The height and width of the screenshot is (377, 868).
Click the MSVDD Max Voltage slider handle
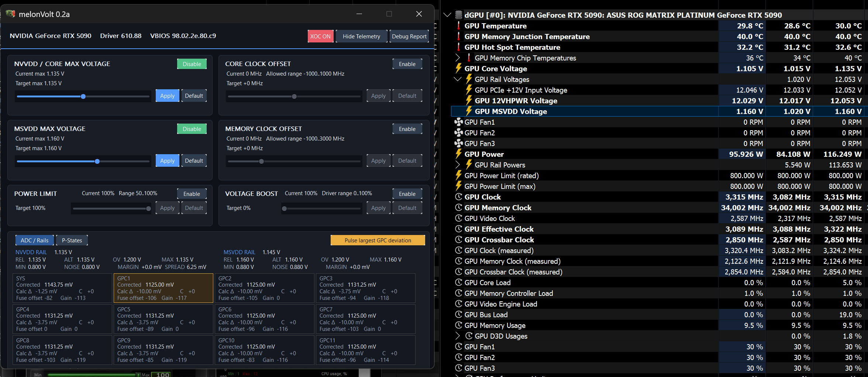(97, 161)
